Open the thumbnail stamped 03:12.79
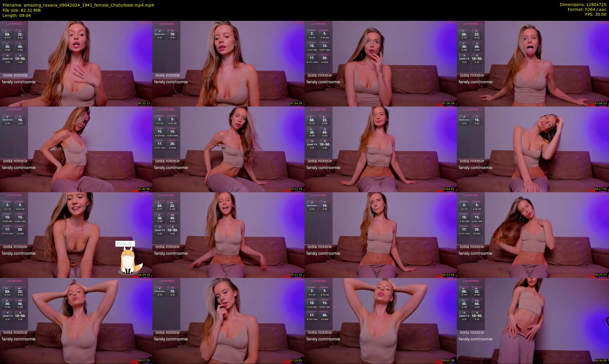This screenshot has width=609, height=364. [228, 149]
